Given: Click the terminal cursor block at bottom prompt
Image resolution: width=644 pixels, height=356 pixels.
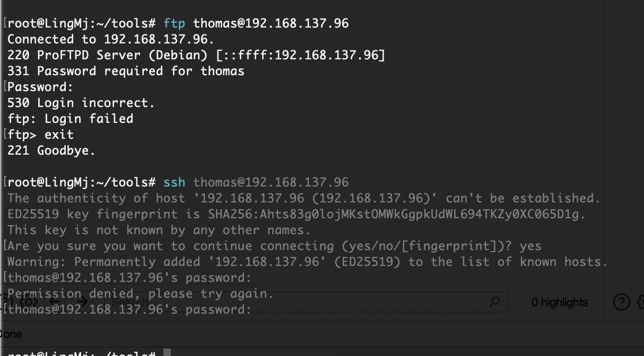Looking at the screenshot, I should (x=167, y=353).
